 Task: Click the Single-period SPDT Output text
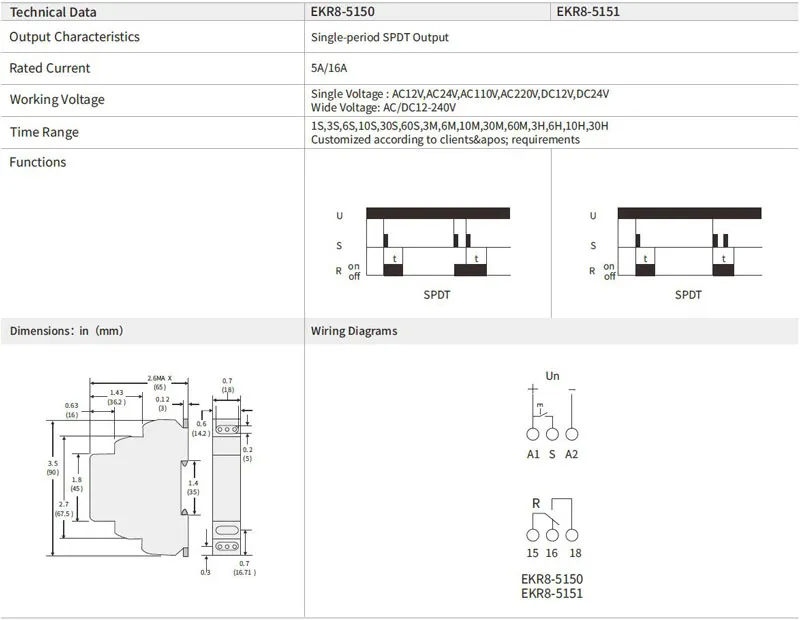pos(380,37)
